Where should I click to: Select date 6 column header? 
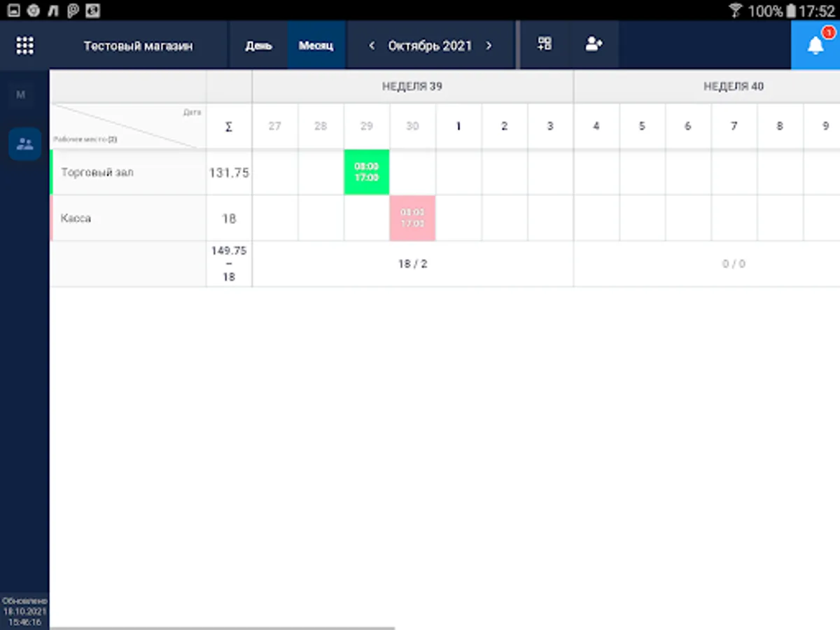point(688,127)
